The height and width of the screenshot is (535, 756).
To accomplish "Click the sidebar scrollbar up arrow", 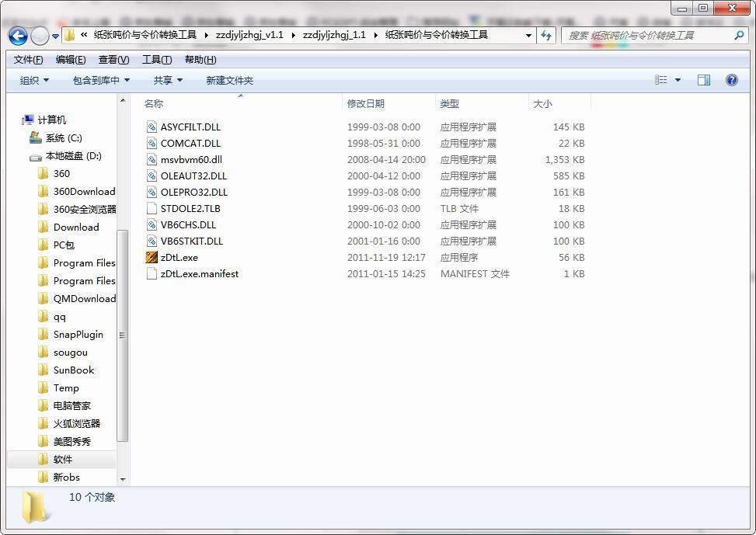I will 123,100.
